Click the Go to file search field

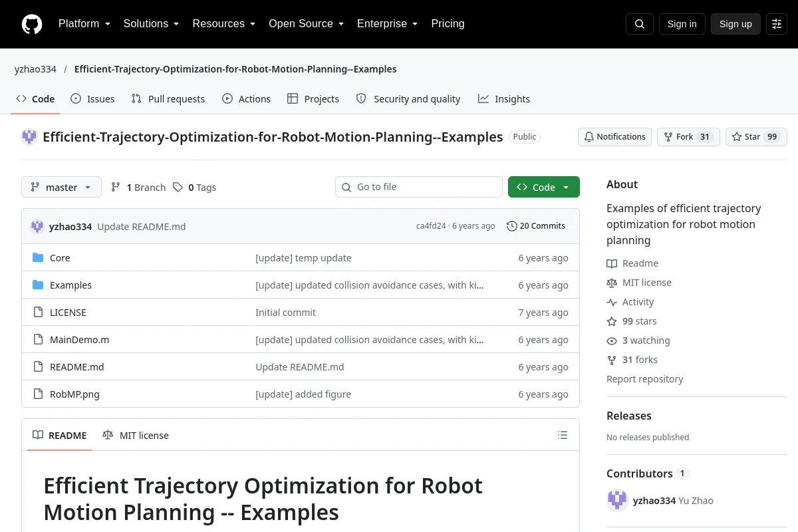(x=419, y=187)
